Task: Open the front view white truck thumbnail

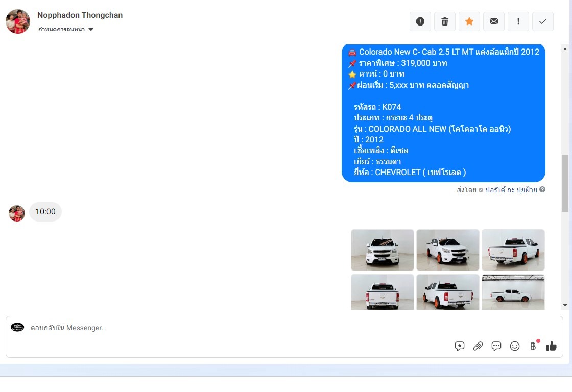Action: click(383, 250)
